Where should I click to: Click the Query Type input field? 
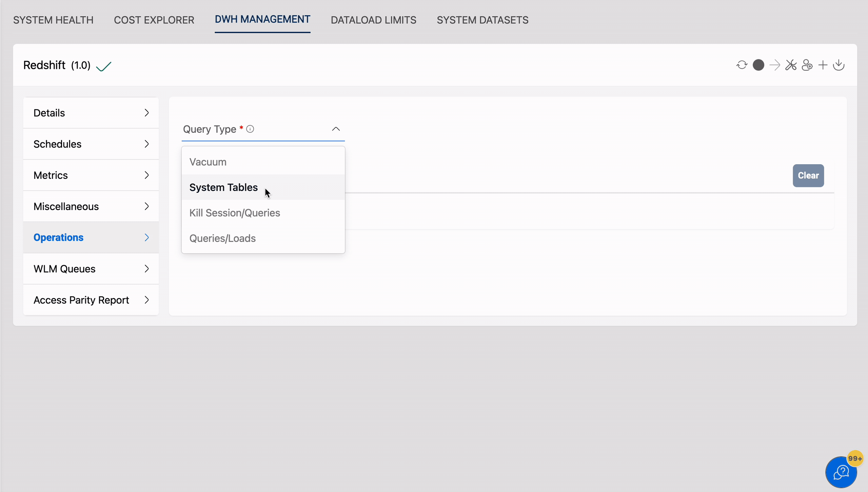pyautogui.click(x=263, y=129)
